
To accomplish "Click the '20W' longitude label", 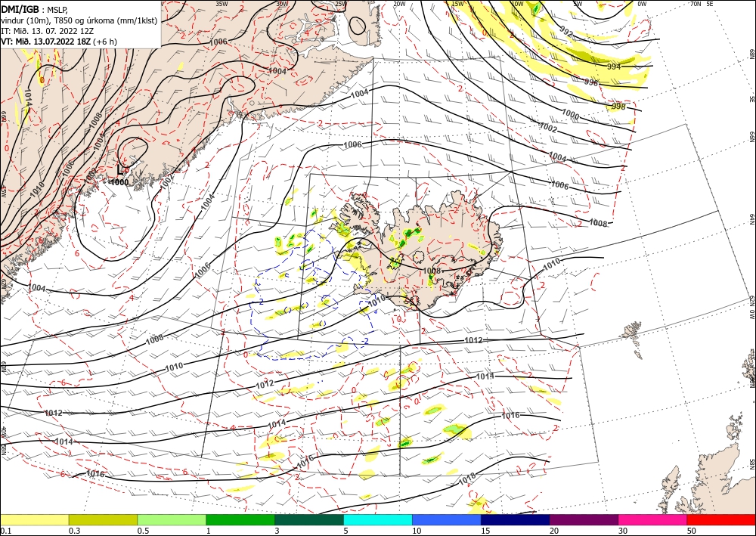I will [398, 4].
